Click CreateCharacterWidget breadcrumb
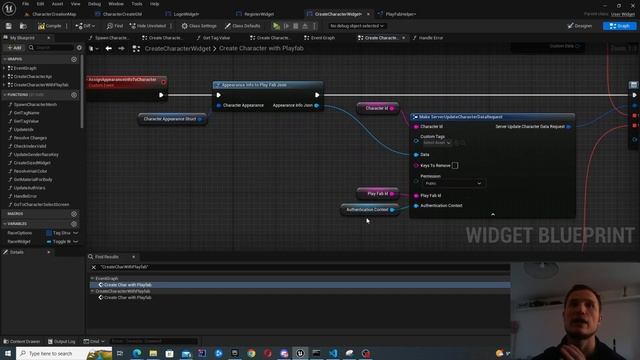Viewport: 640px width, 360px height. (178, 49)
